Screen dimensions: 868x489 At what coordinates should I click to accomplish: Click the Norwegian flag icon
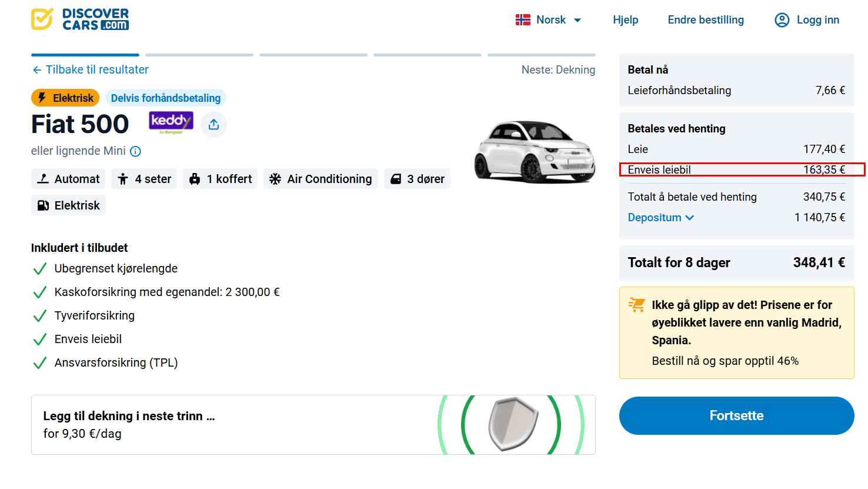(523, 20)
